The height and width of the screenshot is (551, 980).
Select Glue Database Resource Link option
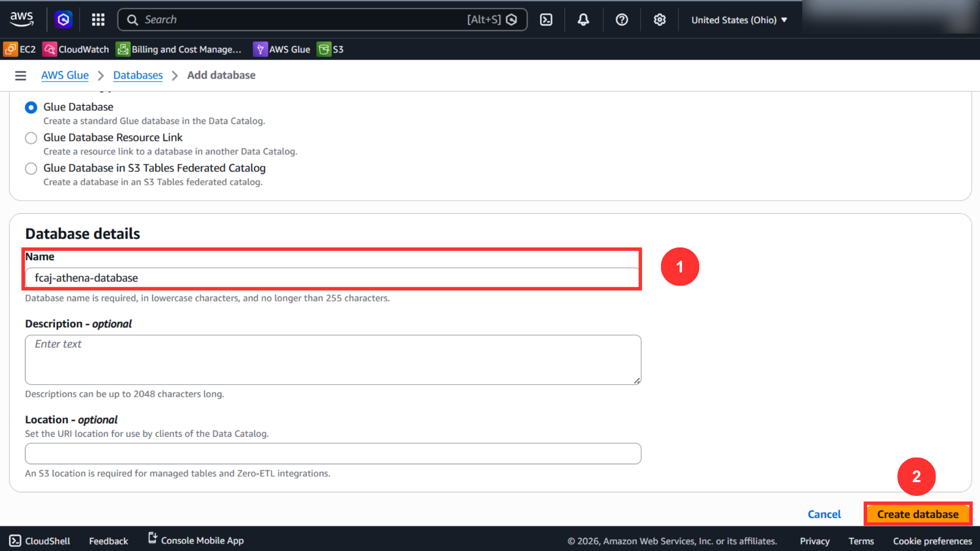click(31, 138)
